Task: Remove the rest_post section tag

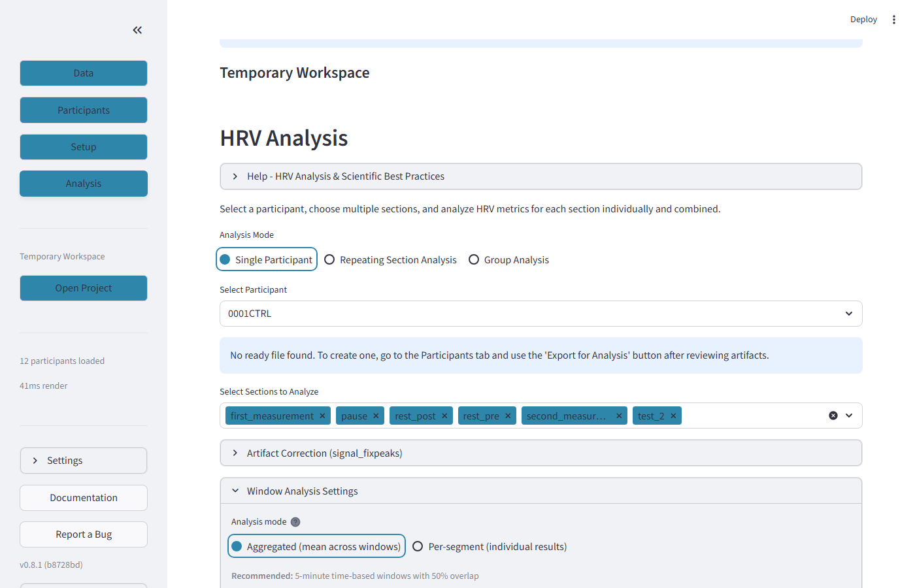Action: click(444, 416)
